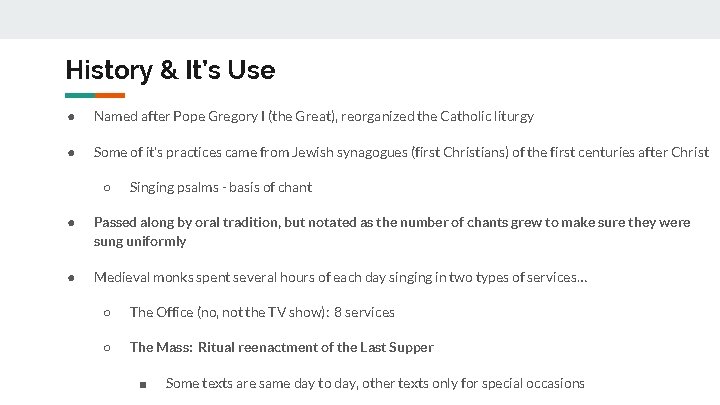This screenshot has height=405, width=720.
Task: Select the 'Medieval monks spent several hours' line
Action: click(x=340, y=277)
